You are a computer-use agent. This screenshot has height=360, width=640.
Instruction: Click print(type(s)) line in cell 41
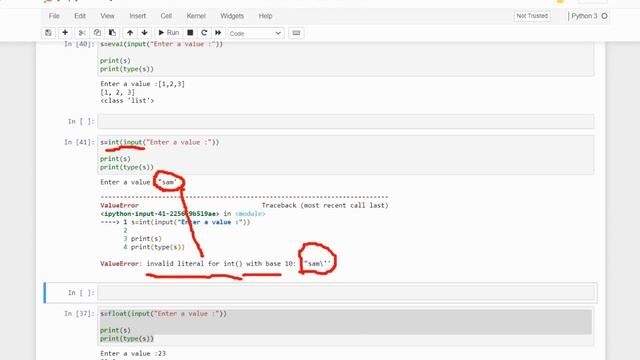tap(127, 167)
